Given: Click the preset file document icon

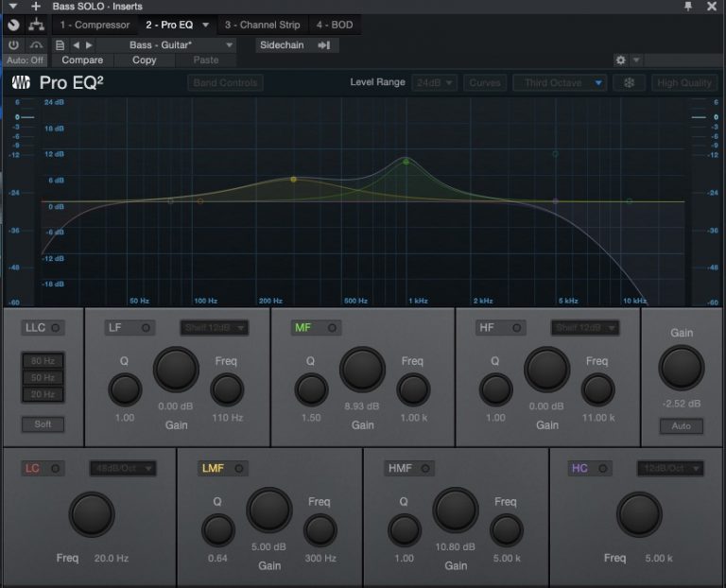Looking at the screenshot, I should point(60,45).
